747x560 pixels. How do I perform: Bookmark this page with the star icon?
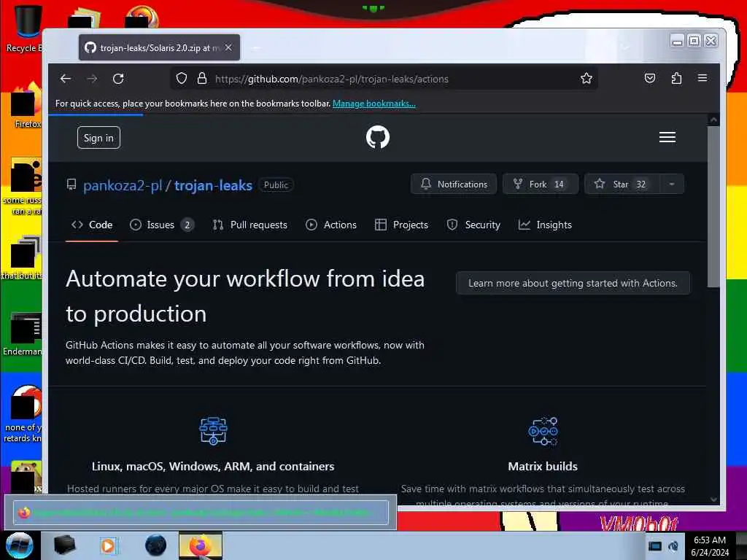587,78
